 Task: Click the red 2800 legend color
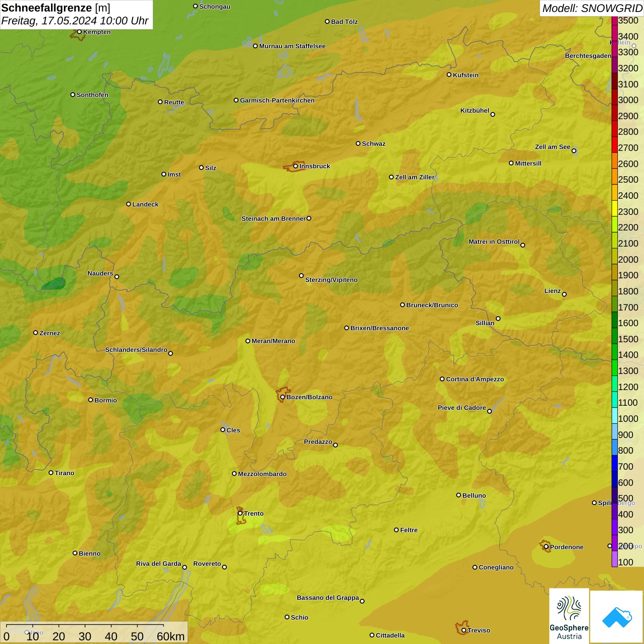pyautogui.click(x=615, y=129)
